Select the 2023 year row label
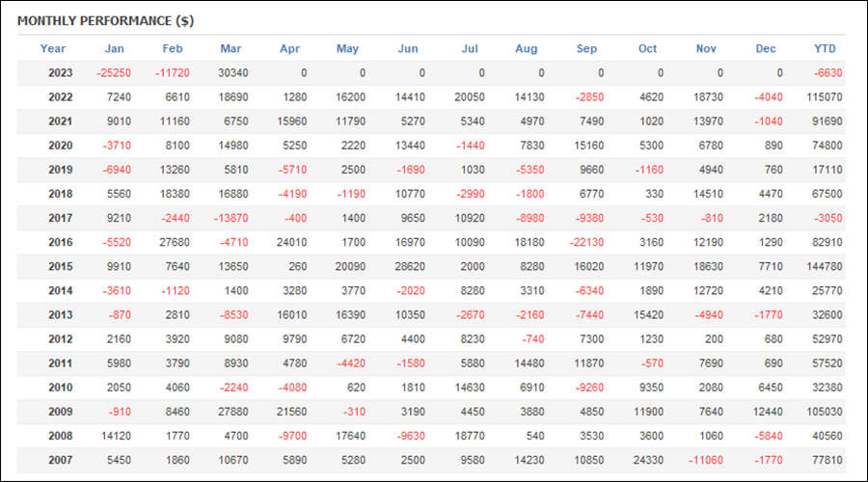Screen dimensions: 868x482 point(61,73)
